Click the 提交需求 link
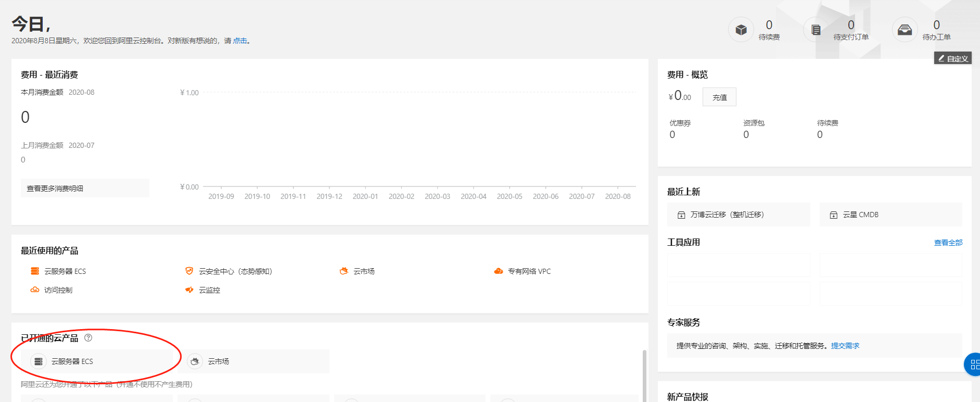The width and height of the screenshot is (980, 402). 845,345
